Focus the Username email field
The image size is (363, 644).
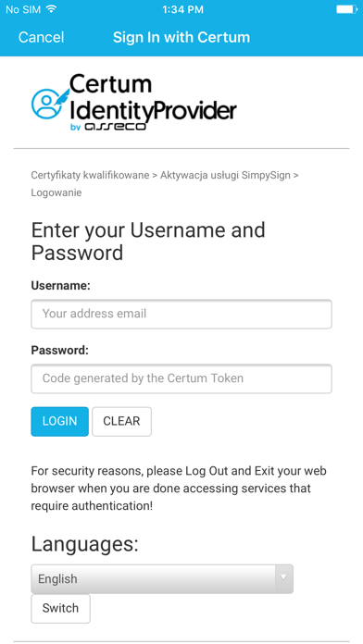[x=181, y=315]
